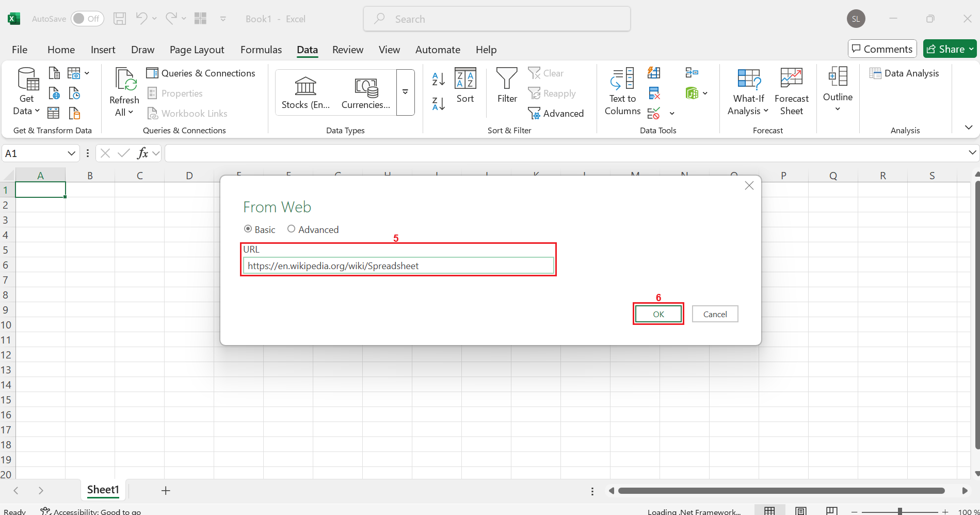The height and width of the screenshot is (515, 980).
Task: Switch to Normal view in status bar
Action: 769,511
